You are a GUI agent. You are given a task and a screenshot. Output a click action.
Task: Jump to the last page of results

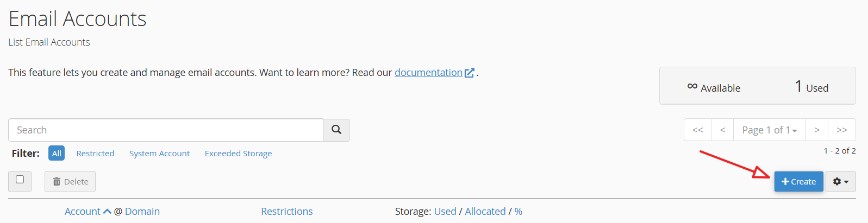point(841,130)
